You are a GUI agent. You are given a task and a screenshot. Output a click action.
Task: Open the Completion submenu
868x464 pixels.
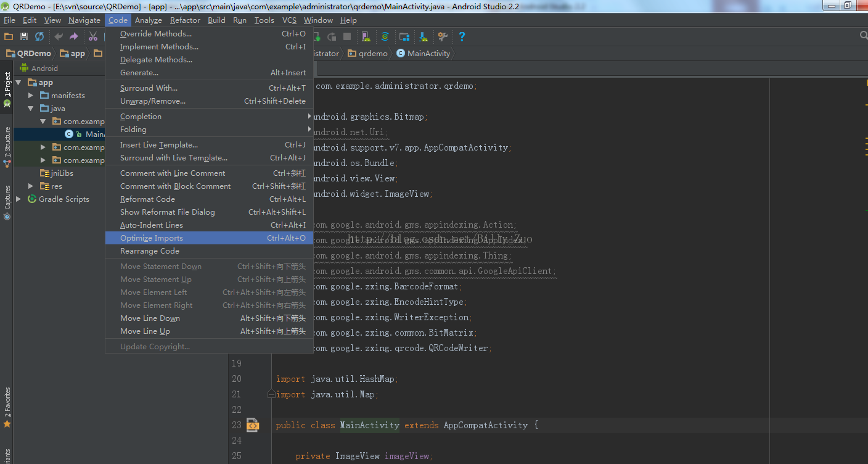coord(209,116)
